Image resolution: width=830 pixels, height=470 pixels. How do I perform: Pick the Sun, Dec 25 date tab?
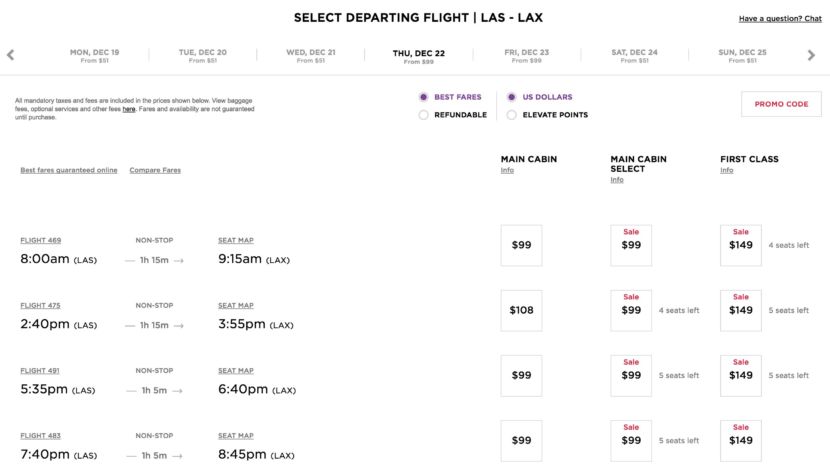[x=742, y=55]
